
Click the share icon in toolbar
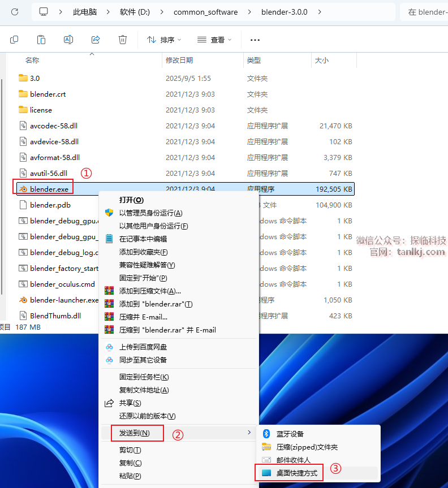click(x=96, y=40)
